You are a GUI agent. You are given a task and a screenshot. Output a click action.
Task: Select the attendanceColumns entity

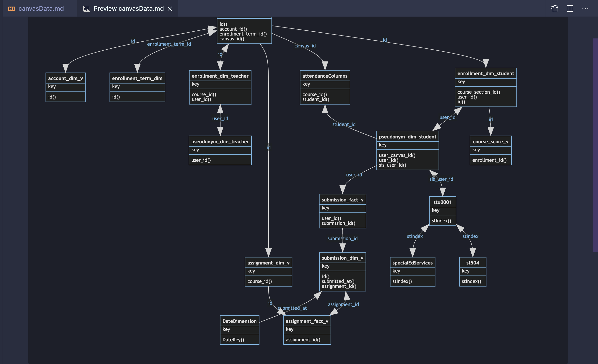(325, 76)
